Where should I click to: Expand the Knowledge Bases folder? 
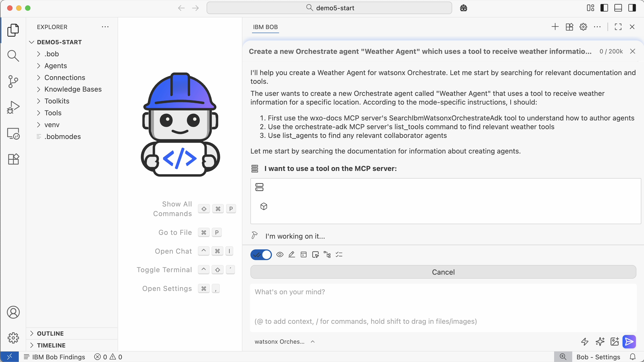pos(73,89)
